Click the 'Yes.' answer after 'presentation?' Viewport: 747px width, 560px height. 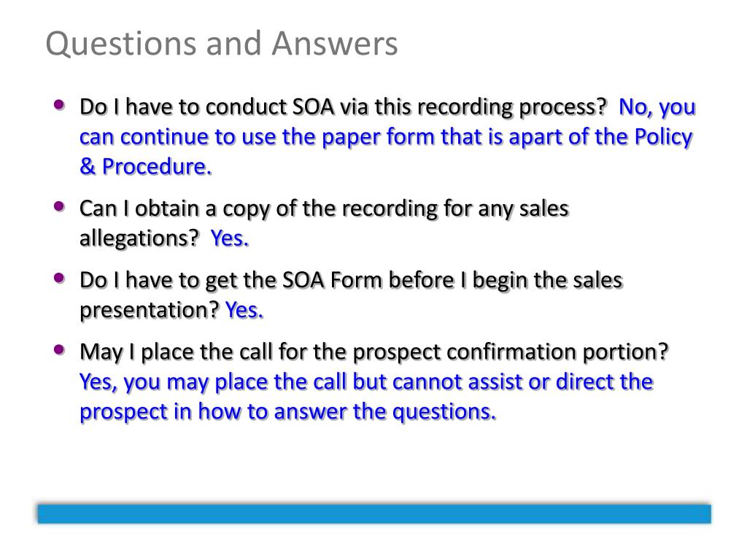244,310
